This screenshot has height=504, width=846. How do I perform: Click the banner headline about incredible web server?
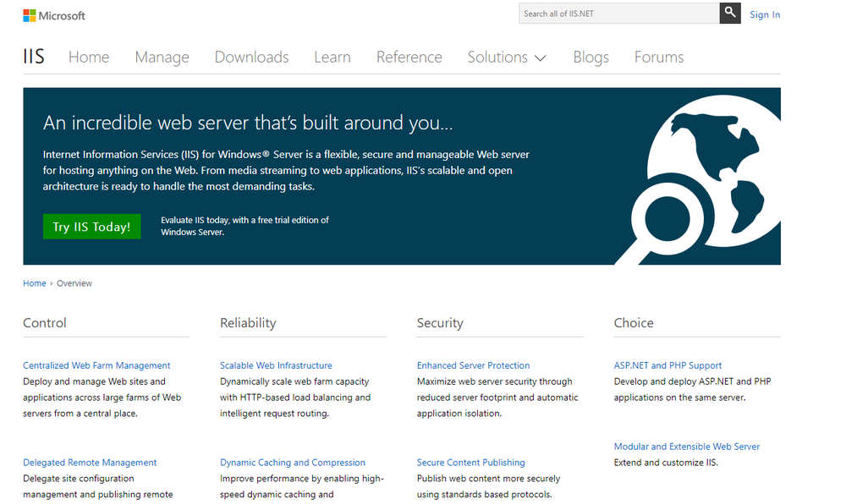248,123
